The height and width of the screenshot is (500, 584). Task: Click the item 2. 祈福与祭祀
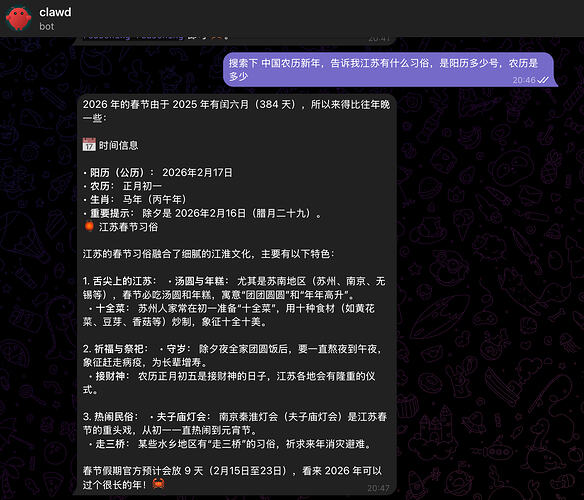tap(233, 355)
